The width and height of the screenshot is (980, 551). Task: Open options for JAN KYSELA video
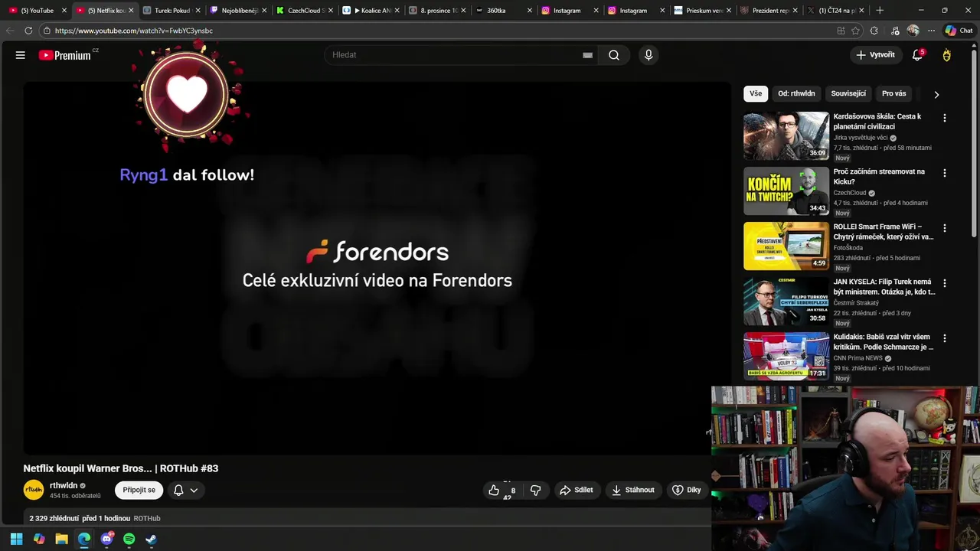pos(944,283)
